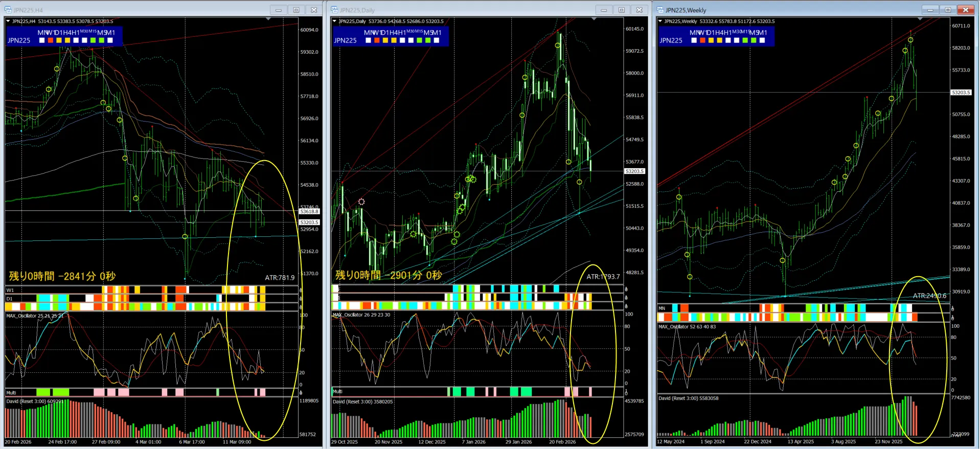Maximize the JPN225,Daily chart window
980x449 pixels.
coord(622,10)
